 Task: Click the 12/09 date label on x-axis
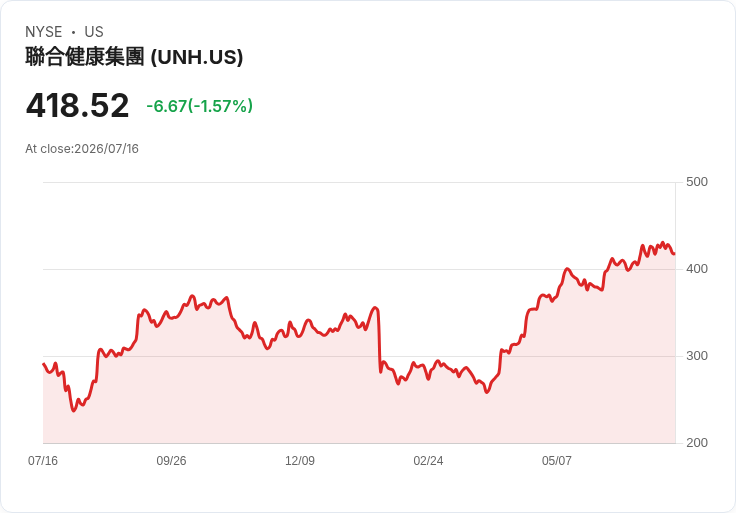point(300,460)
